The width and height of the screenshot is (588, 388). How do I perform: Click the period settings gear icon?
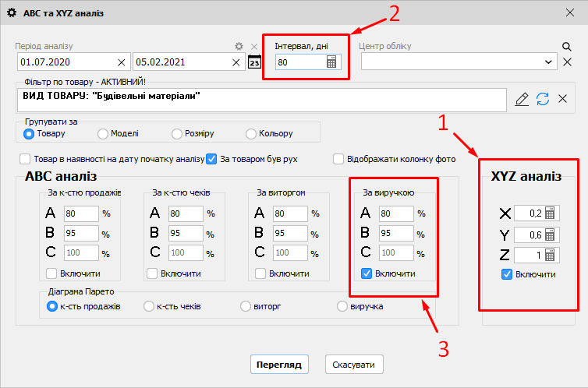tap(239, 47)
